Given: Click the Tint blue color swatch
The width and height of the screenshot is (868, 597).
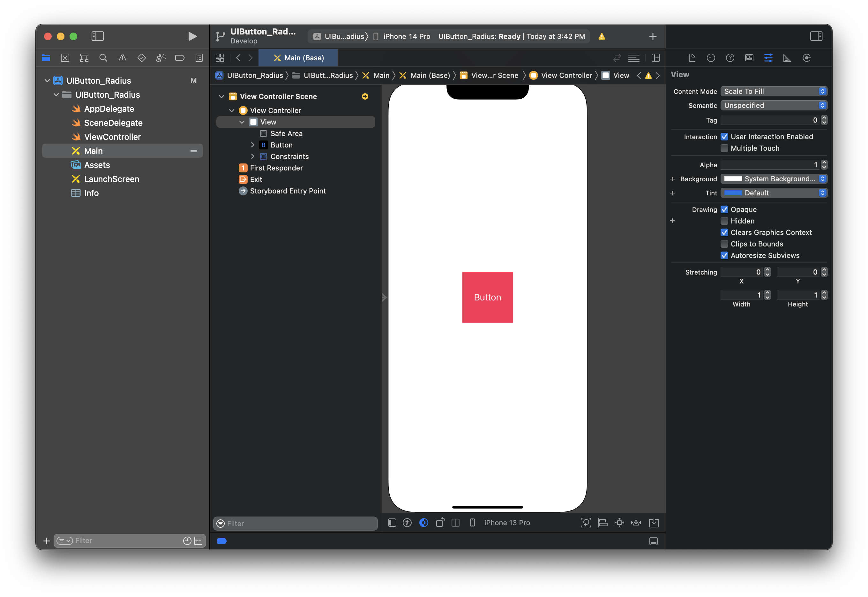Looking at the screenshot, I should click(x=733, y=193).
